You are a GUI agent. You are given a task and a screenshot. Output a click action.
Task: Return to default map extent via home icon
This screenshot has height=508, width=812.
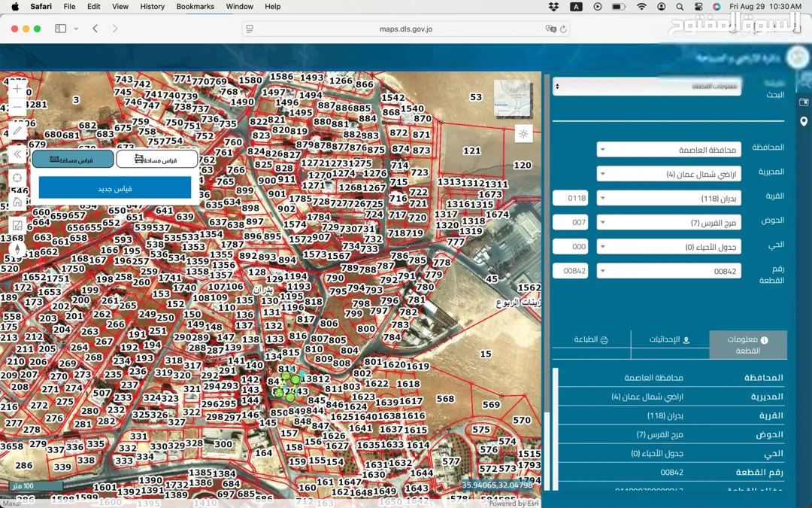17,202
